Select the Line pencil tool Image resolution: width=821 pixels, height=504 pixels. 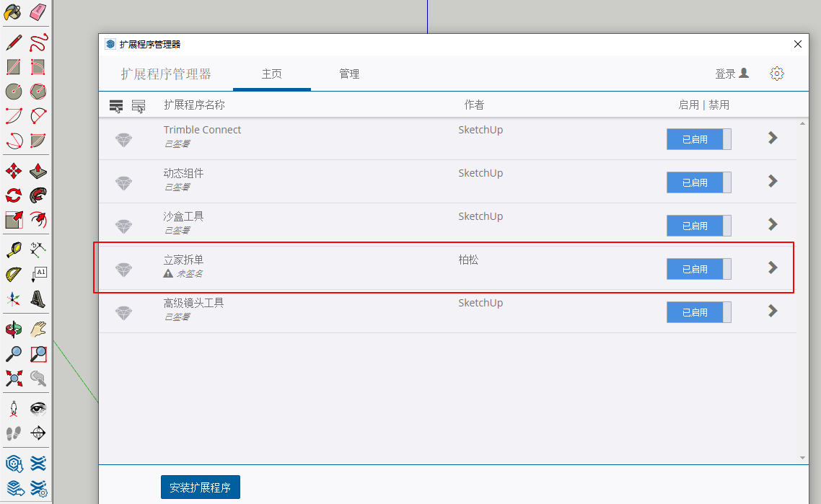[x=14, y=43]
